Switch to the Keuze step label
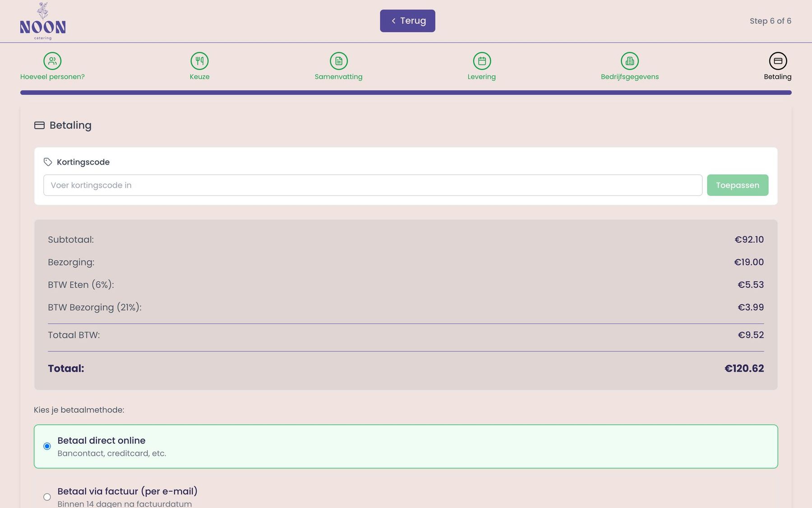The width and height of the screenshot is (812, 508). [x=199, y=77]
